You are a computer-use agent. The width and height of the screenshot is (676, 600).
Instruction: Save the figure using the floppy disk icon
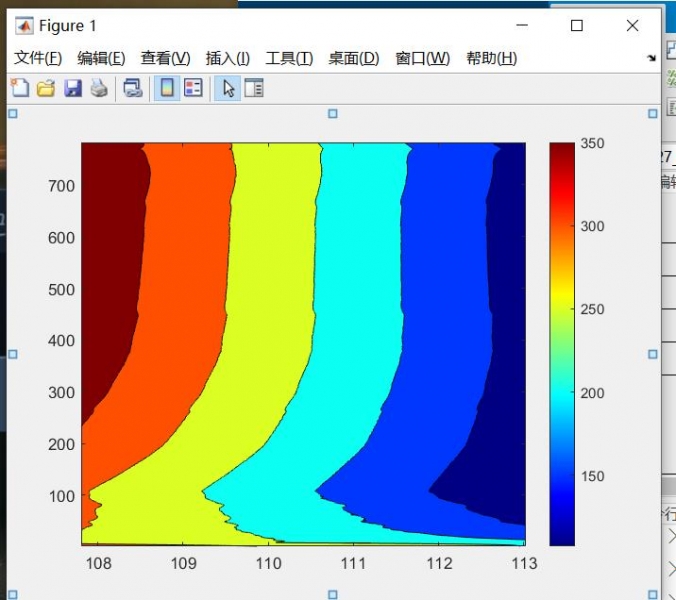72,88
